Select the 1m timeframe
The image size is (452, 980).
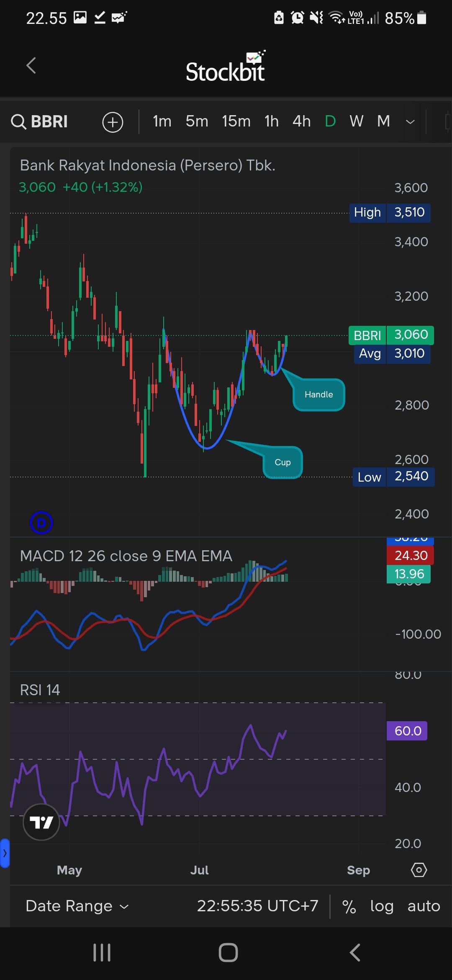click(162, 121)
